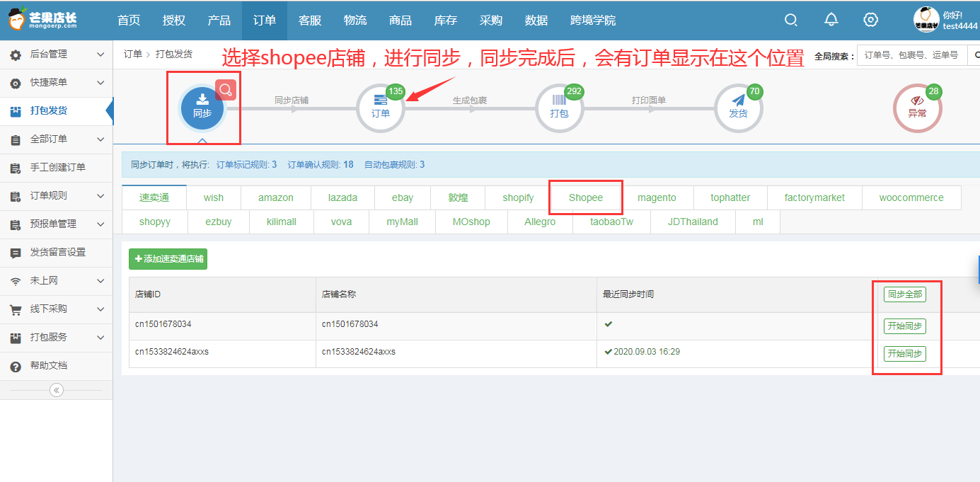980x482 pixels.
Task: Choose the tophatter tab
Action: pyautogui.click(x=730, y=197)
